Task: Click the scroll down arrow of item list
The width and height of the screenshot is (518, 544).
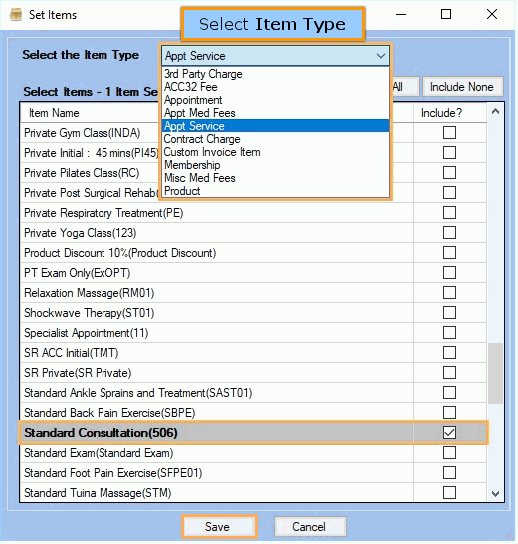Action: [x=495, y=493]
